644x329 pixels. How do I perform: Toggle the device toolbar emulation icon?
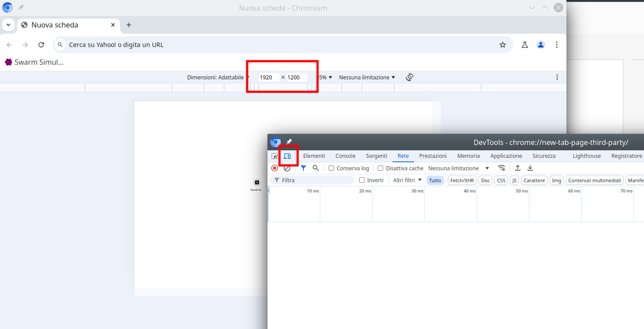[x=287, y=156]
